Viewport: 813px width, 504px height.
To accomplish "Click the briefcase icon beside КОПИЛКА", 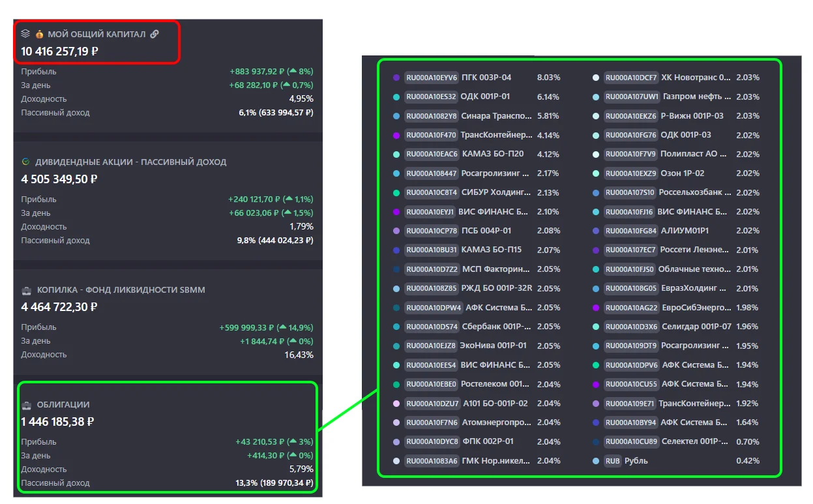I will pyautogui.click(x=25, y=289).
